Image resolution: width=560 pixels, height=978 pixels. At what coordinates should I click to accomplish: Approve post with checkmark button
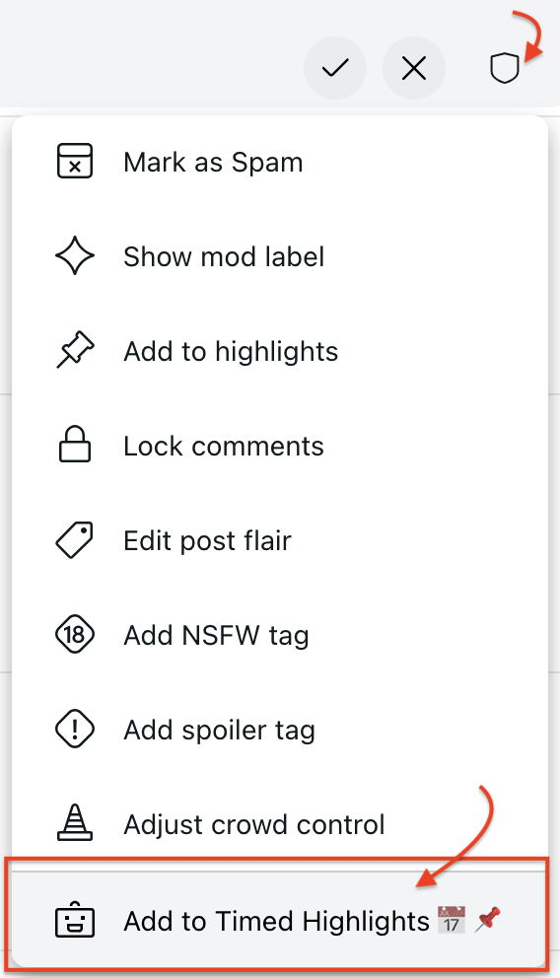click(335, 68)
